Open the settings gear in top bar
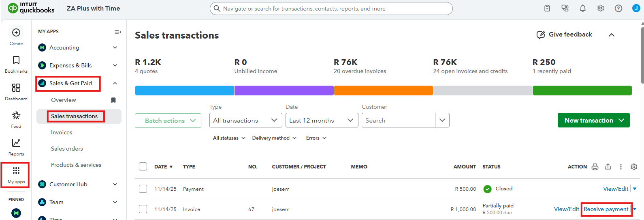This screenshot has width=644, height=220. point(600,9)
